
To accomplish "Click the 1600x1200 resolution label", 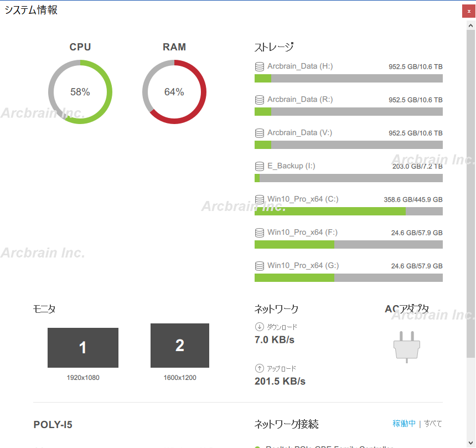I will click(x=180, y=378).
